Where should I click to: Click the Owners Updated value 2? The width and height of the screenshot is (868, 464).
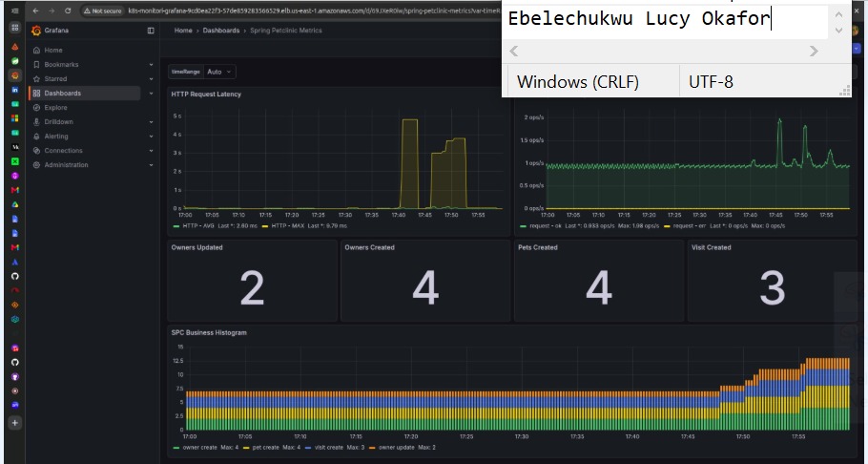coord(252,287)
